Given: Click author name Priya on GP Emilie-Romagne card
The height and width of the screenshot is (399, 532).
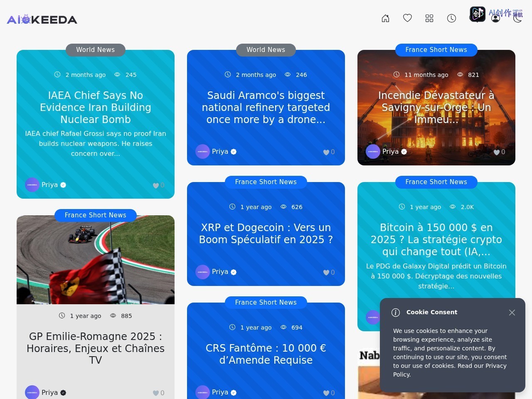Looking at the screenshot, I should (49, 393).
